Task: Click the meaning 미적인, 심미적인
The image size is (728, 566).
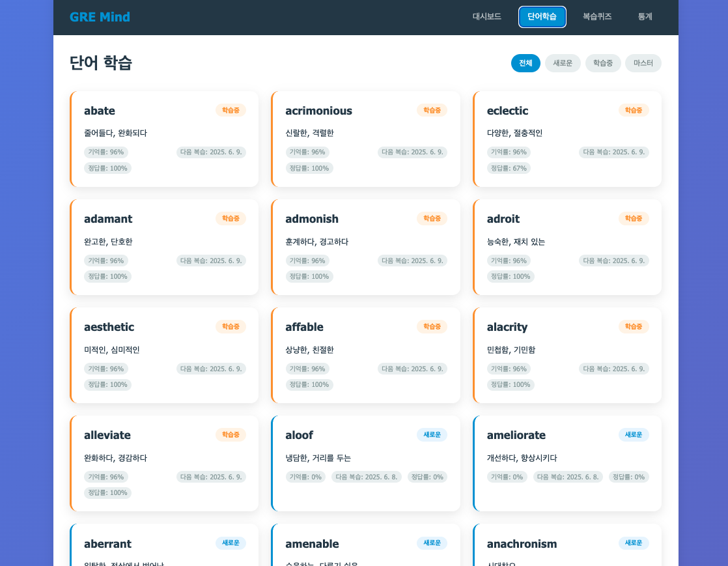Action: [x=112, y=350]
